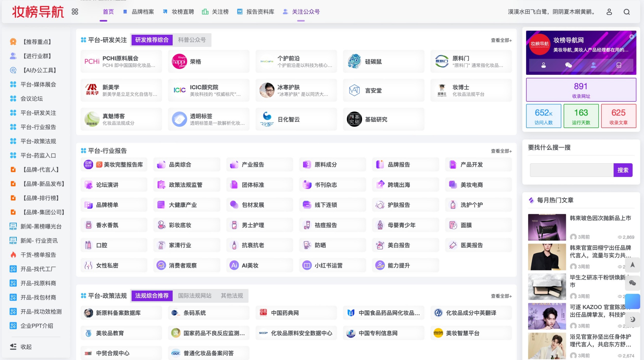The width and height of the screenshot is (644, 360).
Task: Open the 品牌档案 menu item
Action: (x=142, y=12)
